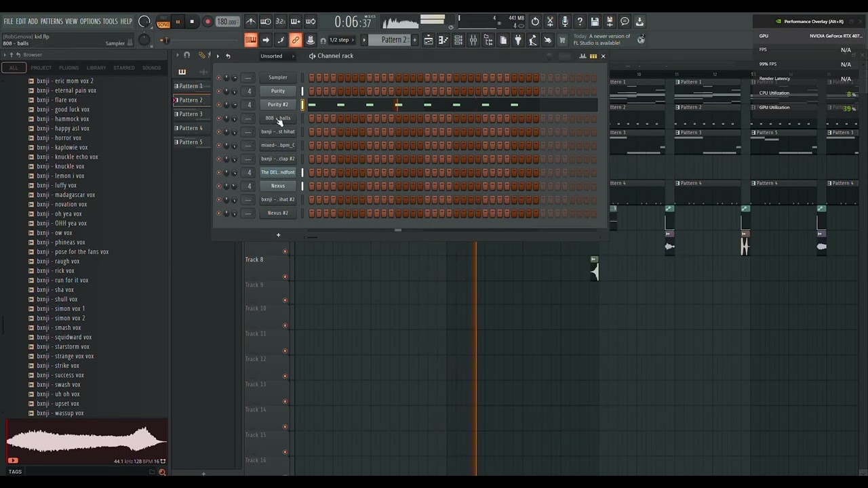Select Pattern 1 in pattern picker
The width and height of the screenshot is (868, 488).
point(190,86)
